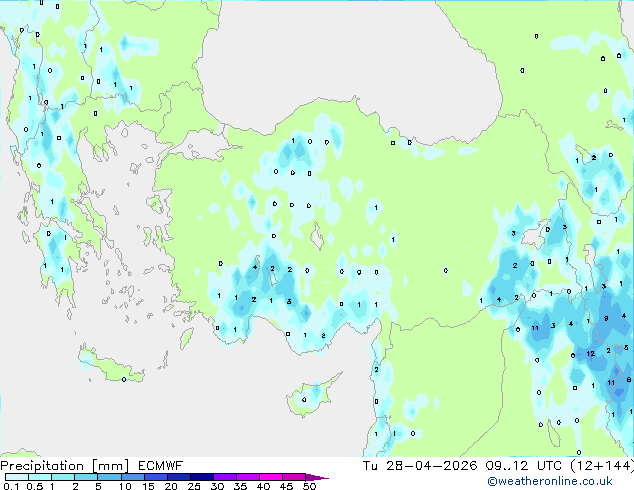The image size is (634, 490).
Task: Select the 30–35 mm purple legend swatch
Action: pyautogui.click(x=225, y=477)
